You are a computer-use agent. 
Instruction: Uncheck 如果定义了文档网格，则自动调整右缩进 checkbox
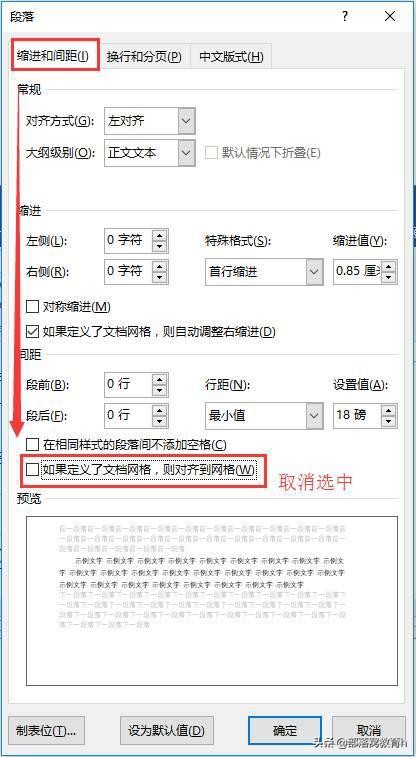click(32, 331)
